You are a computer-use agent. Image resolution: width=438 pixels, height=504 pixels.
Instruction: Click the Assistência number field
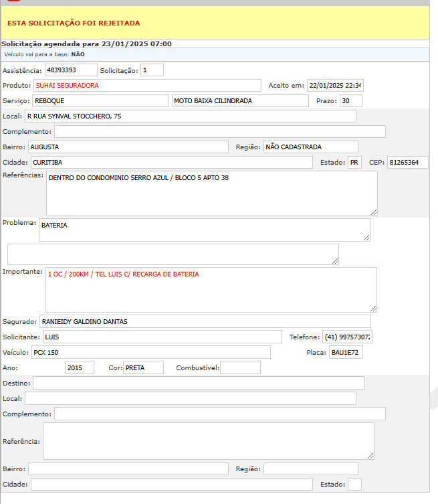pyautogui.click(x=70, y=70)
